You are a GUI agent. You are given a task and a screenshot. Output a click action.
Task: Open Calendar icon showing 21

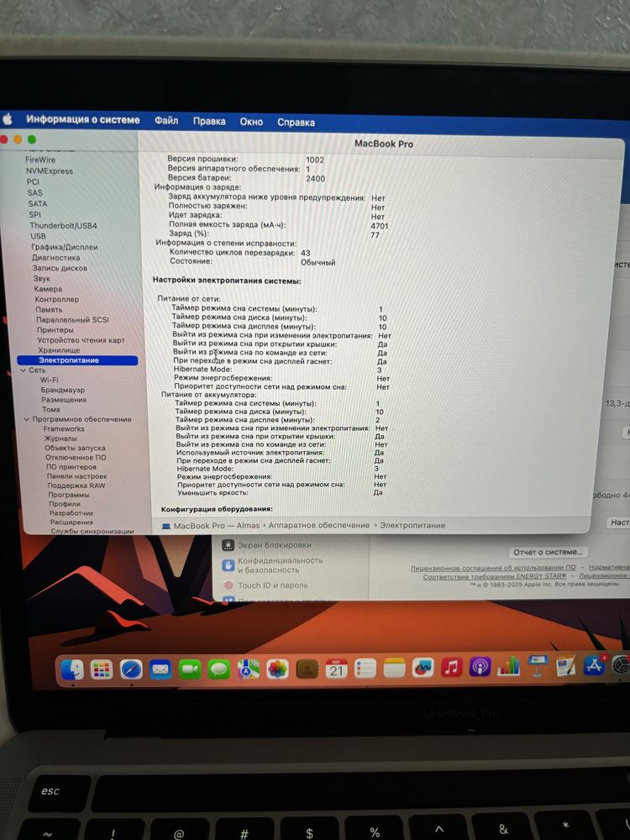point(336,669)
